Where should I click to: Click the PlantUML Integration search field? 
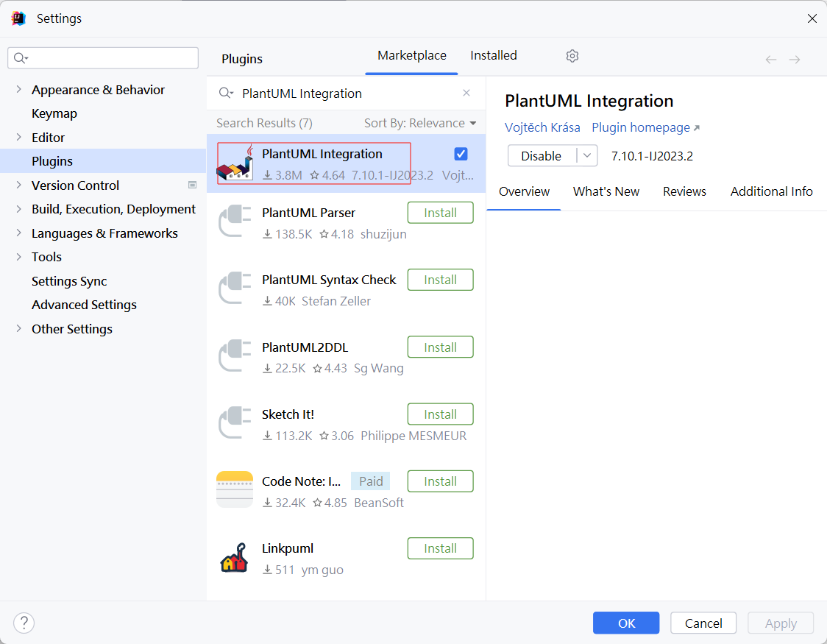tap(346, 93)
